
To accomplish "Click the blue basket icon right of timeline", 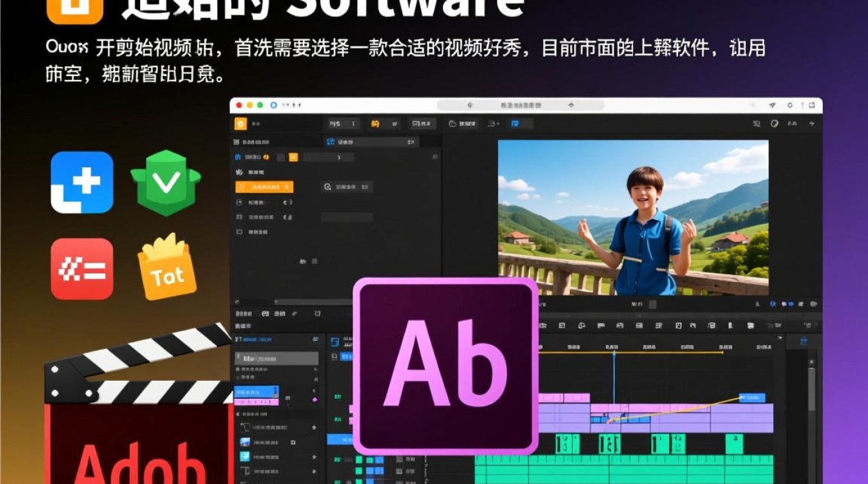I will pyautogui.click(x=804, y=342).
